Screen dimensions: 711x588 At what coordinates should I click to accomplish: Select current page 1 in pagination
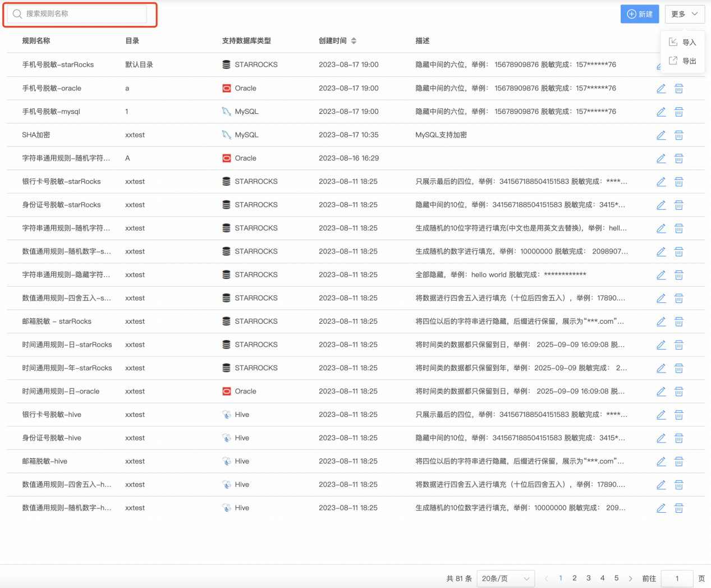[561, 578]
